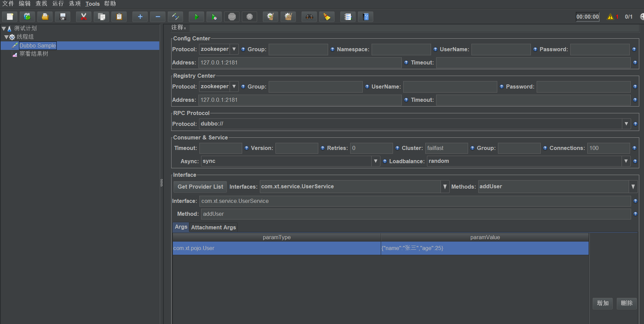Open the 帮助 menu
644x324 pixels.
(x=110, y=4)
